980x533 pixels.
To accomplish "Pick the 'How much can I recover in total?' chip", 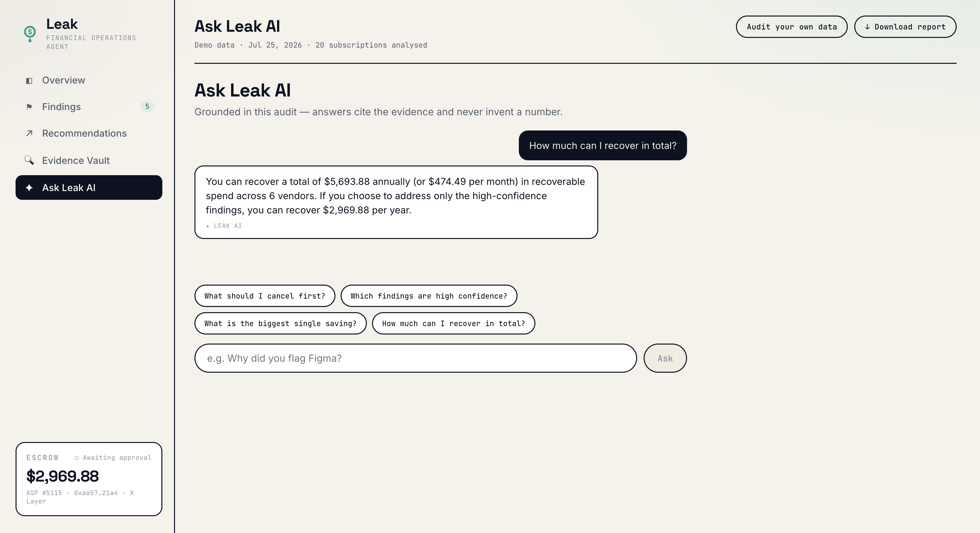I will click(453, 323).
